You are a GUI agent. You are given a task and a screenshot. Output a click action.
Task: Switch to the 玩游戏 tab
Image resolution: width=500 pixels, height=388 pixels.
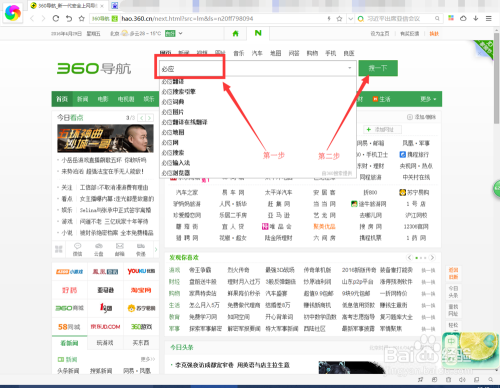coord(105,343)
